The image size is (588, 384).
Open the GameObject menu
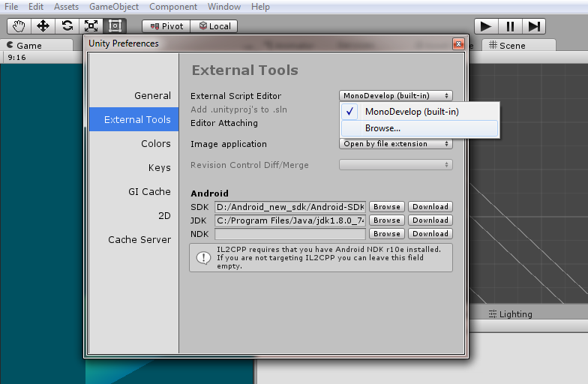click(x=114, y=7)
